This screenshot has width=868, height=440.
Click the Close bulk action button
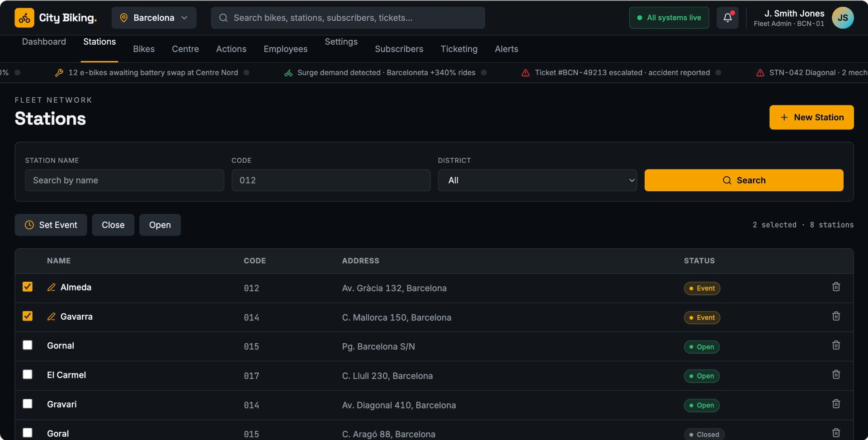(x=113, y=225)
